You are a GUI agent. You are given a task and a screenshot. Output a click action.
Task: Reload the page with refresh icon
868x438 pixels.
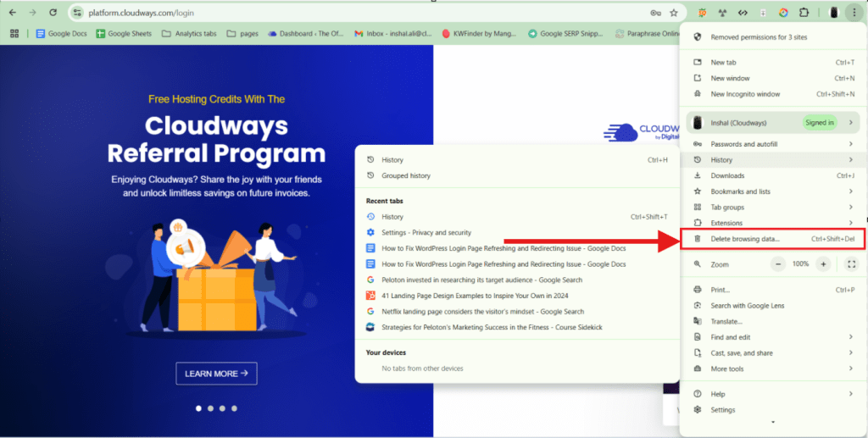53,12
